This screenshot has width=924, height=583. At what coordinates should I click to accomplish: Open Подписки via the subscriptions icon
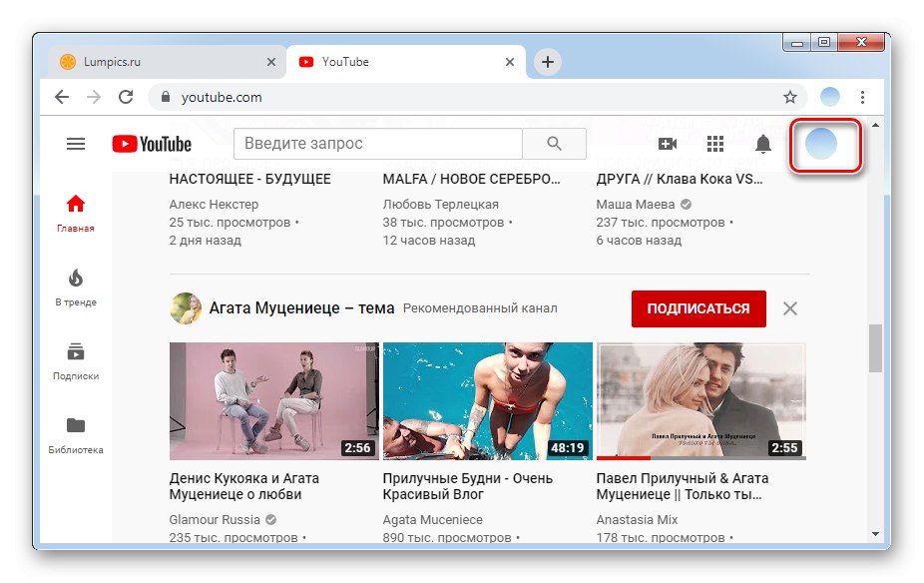(x=76, y=351)
